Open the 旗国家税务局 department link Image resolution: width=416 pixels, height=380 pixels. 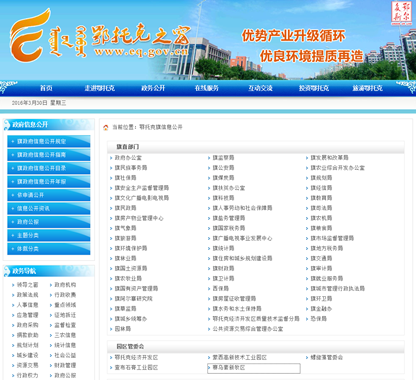[x=229, y=228]
